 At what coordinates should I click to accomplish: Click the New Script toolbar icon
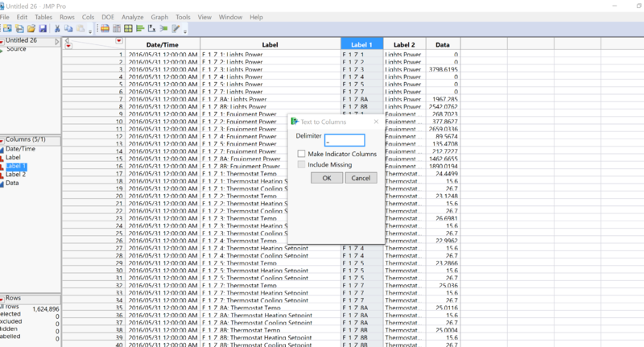click(19, 28)
